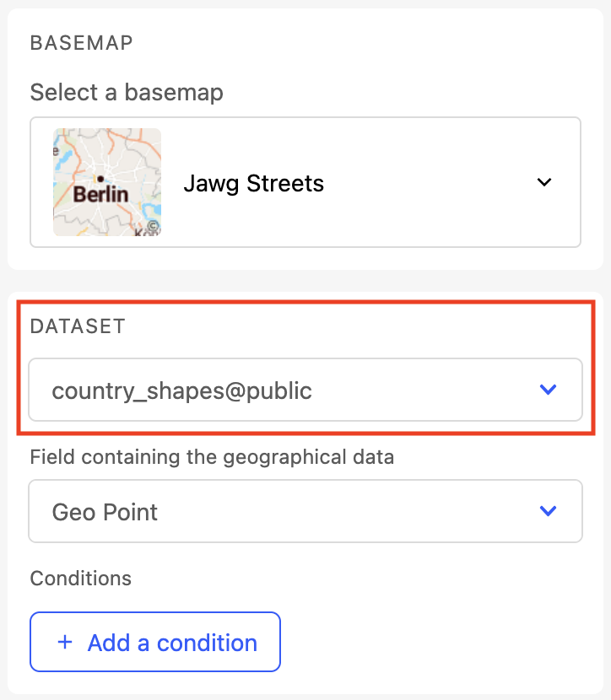Click the Conditions label
This screenshot has width=611, height=700.
coord(81,579)
